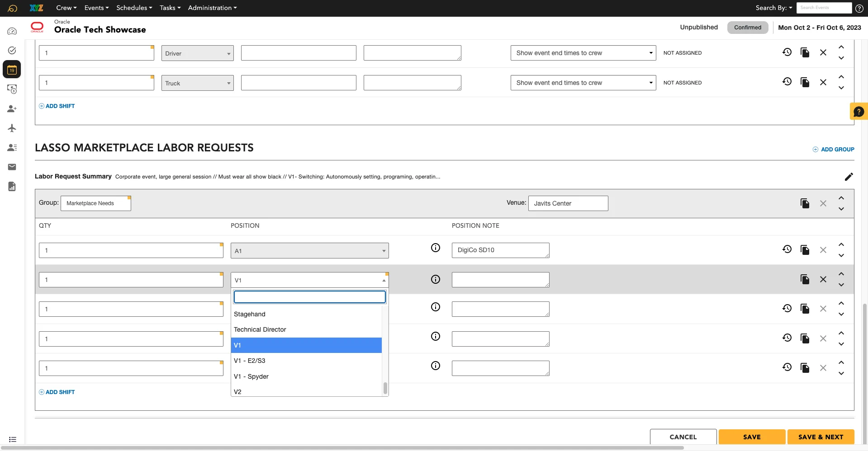Click the DigiCo SD10 position note field
Image resolution: width=868 pixels, height=451 pixels.
coord(501,250)
